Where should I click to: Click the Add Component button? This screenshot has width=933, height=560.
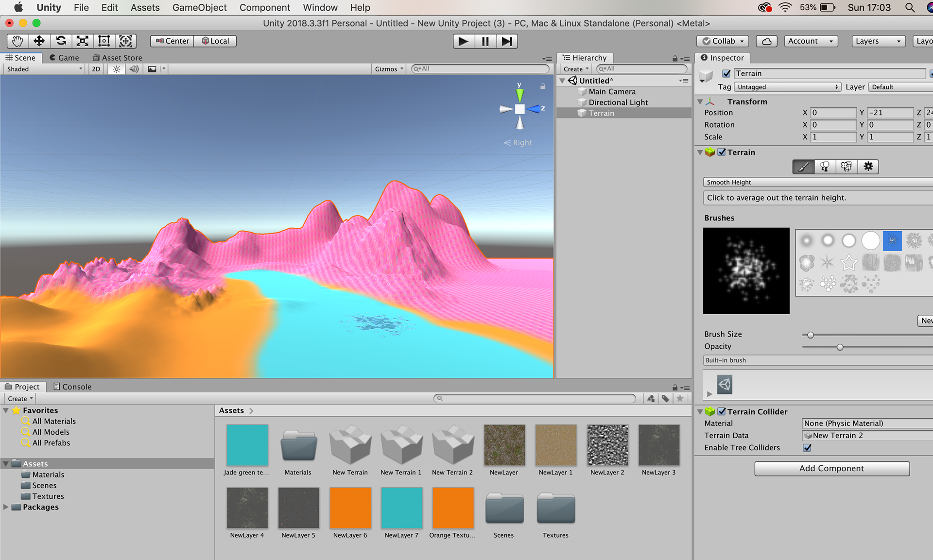click(x=832, y=469)
